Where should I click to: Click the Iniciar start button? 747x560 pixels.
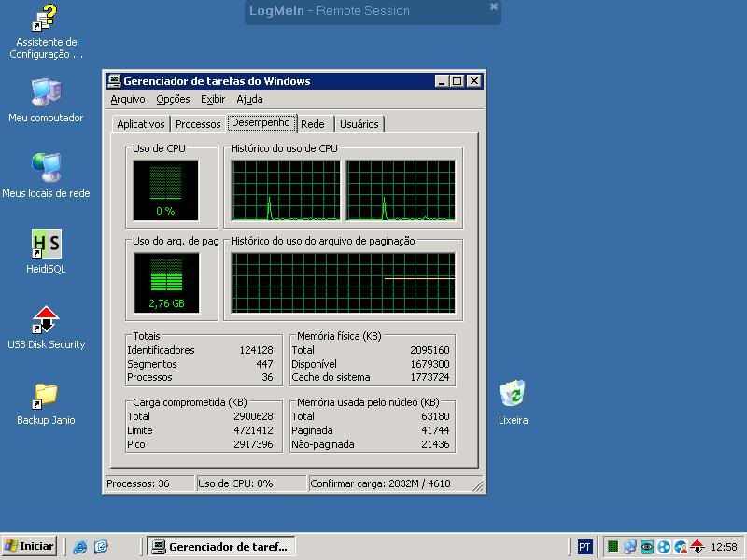[x=30, y=546]
